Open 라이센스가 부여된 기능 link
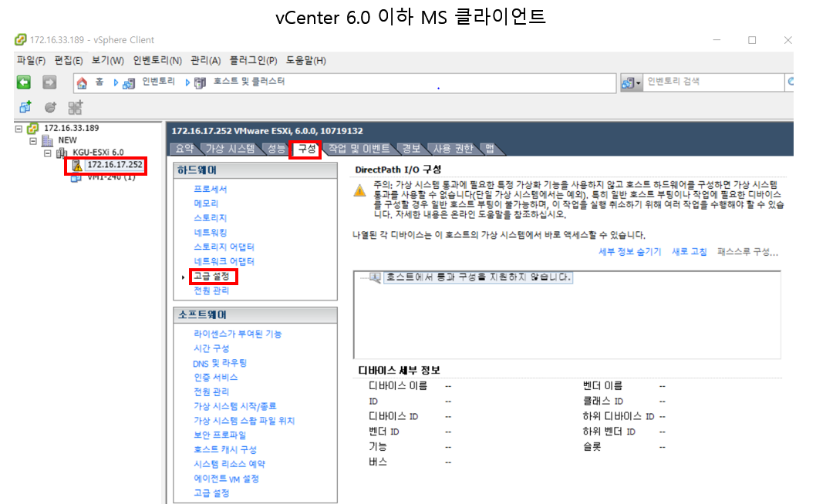This screenshot has height=504, width=816. pos(238,334)
